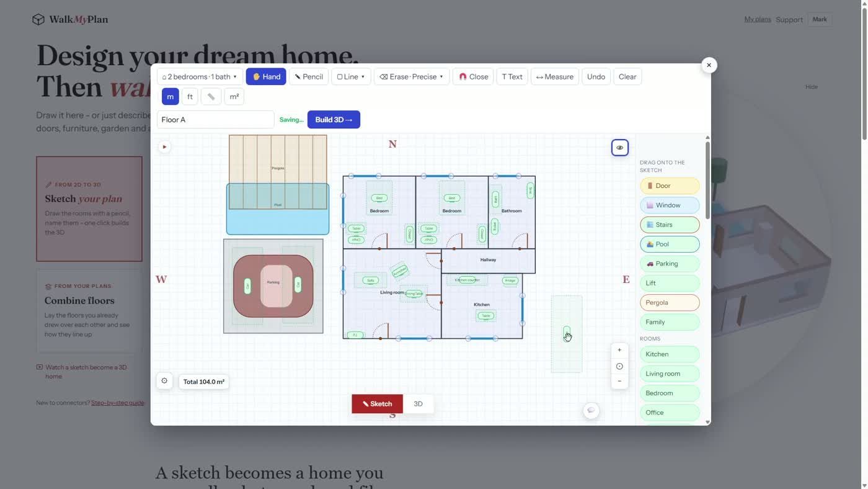The width and height of the screenshot is (868, 489).
Task: Switch to 3D view
Action: click(x=418, y=404)
